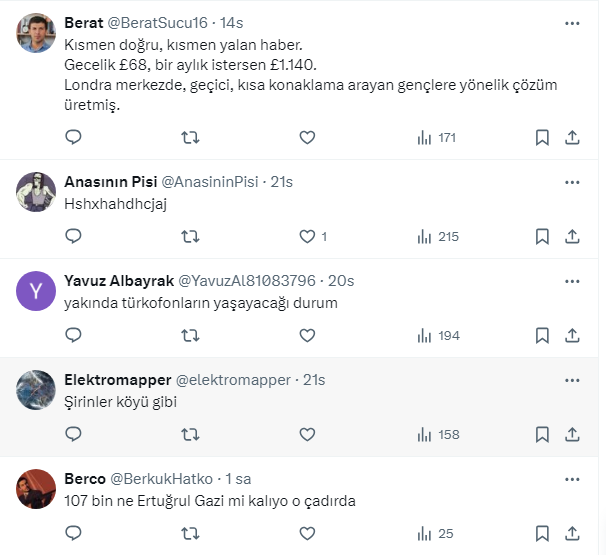Like Berco's Ertuğrul Gazi tweet
The image size is (606, 555).
(307, 533)
